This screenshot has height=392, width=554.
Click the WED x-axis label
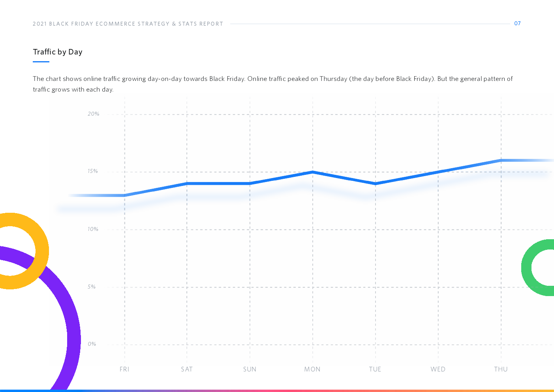[x=438, y=369]
